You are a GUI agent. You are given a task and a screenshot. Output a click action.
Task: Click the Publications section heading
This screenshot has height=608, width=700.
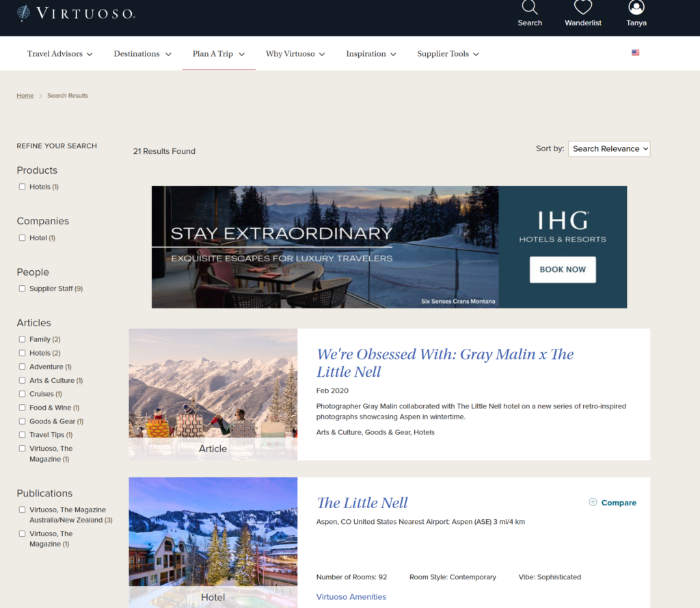click(44, 493)
